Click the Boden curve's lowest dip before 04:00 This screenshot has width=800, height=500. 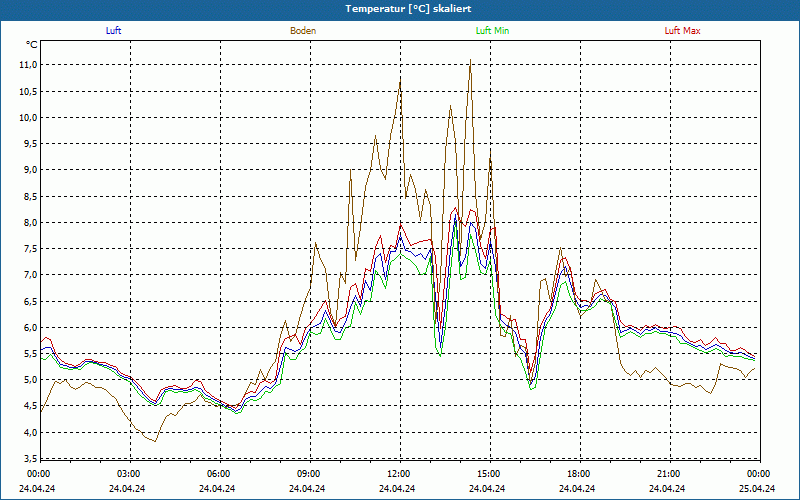(x=155, y=441)
